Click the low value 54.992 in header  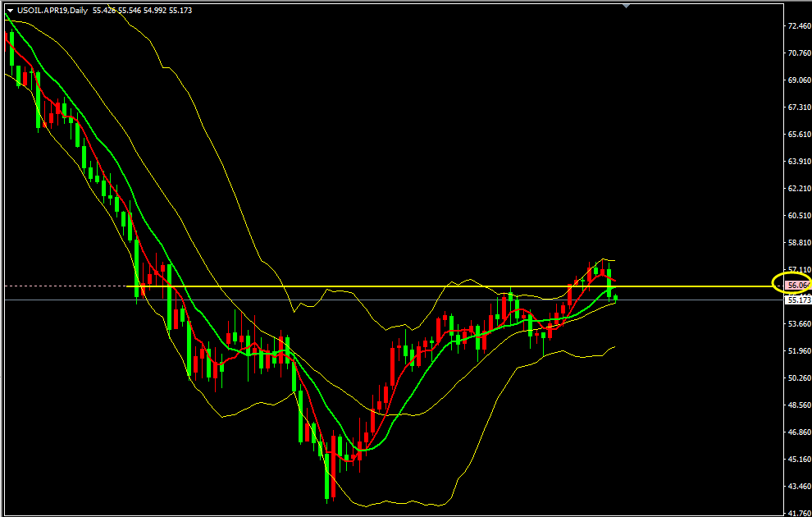pos(155,11)
